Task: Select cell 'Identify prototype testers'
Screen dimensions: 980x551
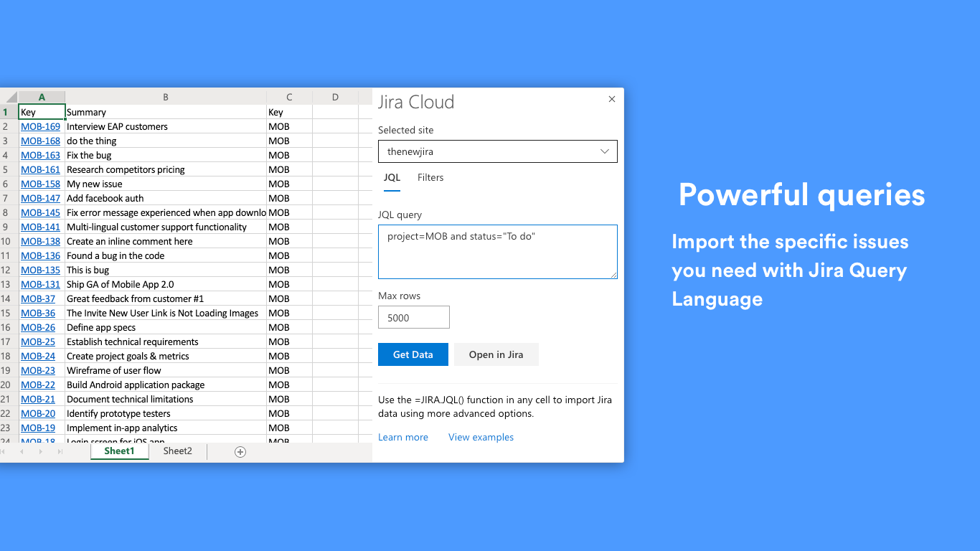Action: (166, 413)
